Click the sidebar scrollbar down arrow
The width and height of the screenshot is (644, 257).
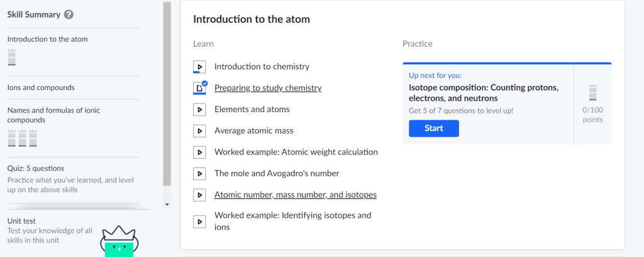pyautogui.click(x=167, y=204)
